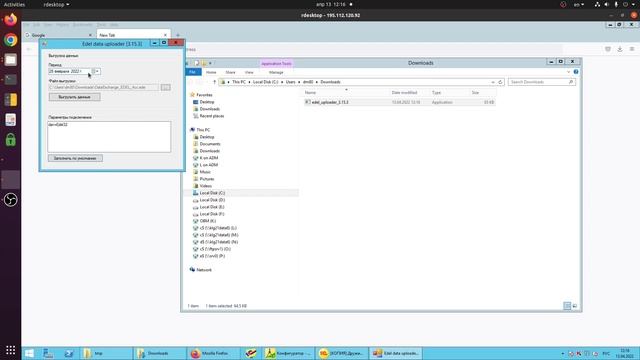Open the Firefox hamburger menu
The image size is (640, 360).
(x=632, y=49)
